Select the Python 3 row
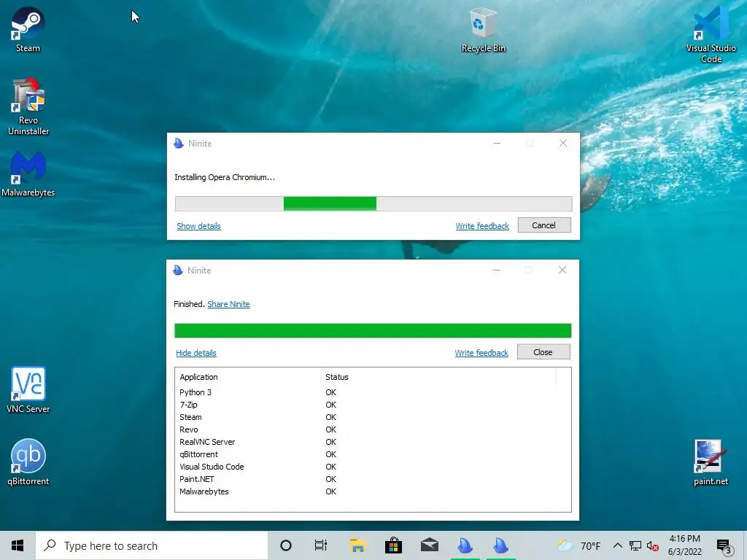 [373, 392]
